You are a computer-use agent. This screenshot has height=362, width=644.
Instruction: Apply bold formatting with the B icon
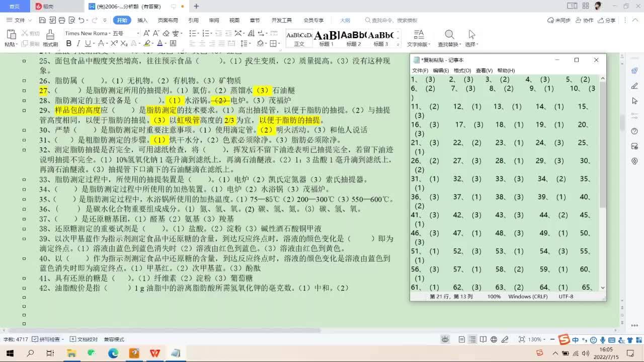pyautogui.click(x=69, y=44)
